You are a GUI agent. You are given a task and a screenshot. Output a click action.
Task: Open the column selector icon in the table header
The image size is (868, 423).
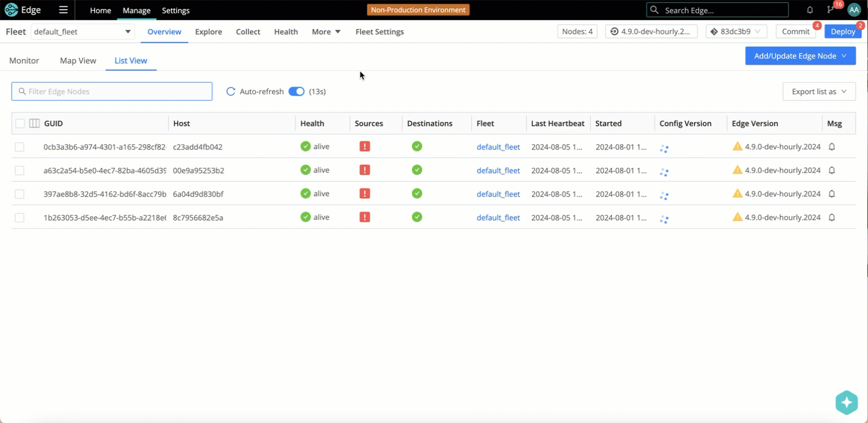(x=34, y=123)
